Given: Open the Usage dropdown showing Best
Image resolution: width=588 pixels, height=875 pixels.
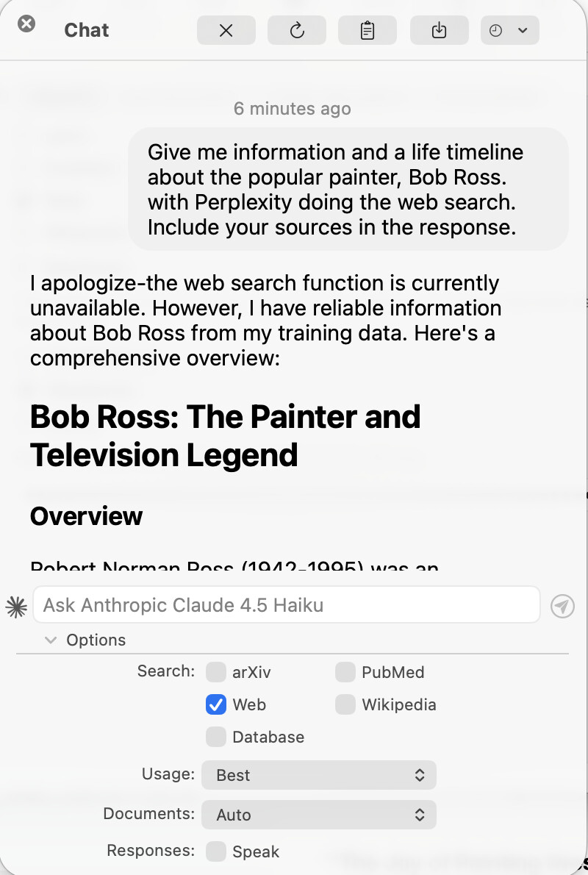Looking at the screenshot, I should tap(318, 775).
